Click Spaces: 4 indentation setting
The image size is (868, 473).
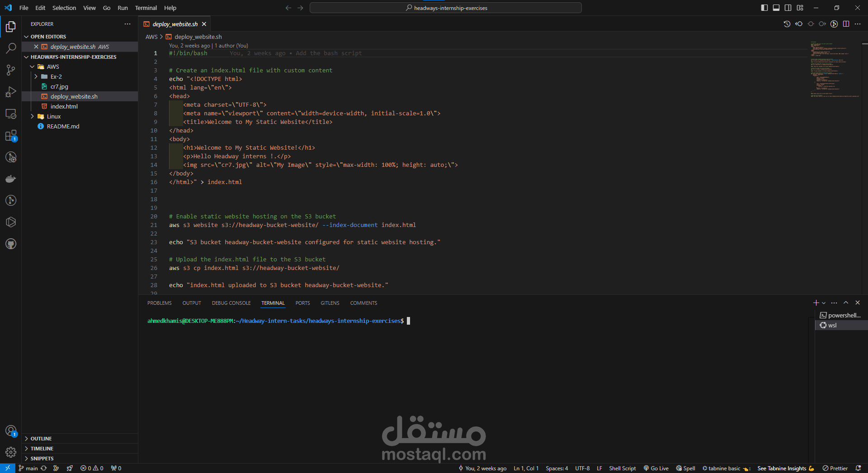click(557, 468)
